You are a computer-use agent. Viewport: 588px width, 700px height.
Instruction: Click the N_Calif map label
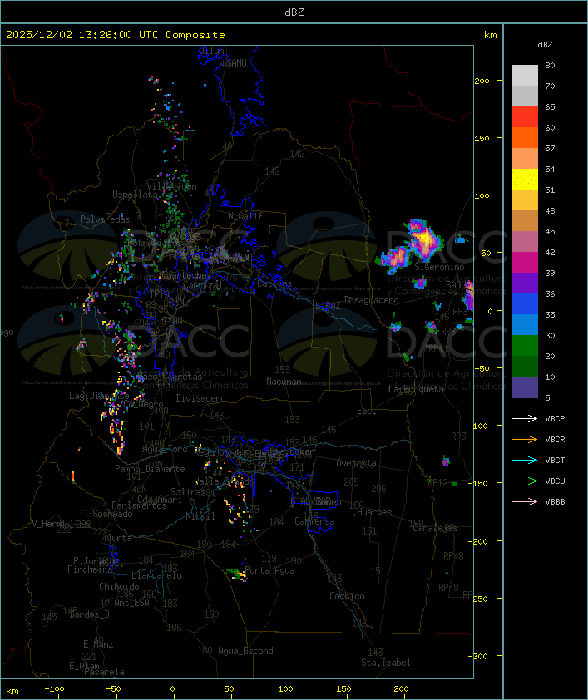245,215
